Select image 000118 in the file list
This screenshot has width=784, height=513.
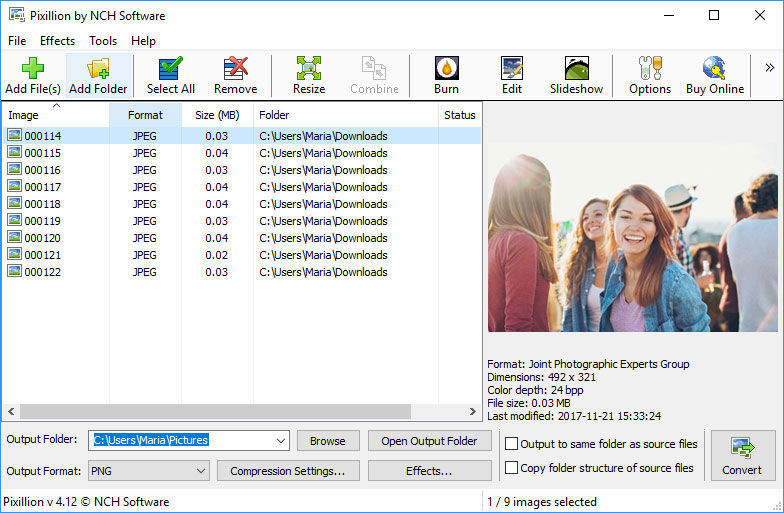click(42, 204)
